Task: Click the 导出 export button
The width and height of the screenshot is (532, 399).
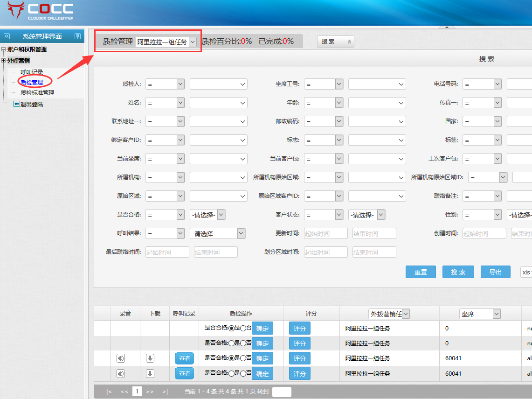Action: click(495, 272)
